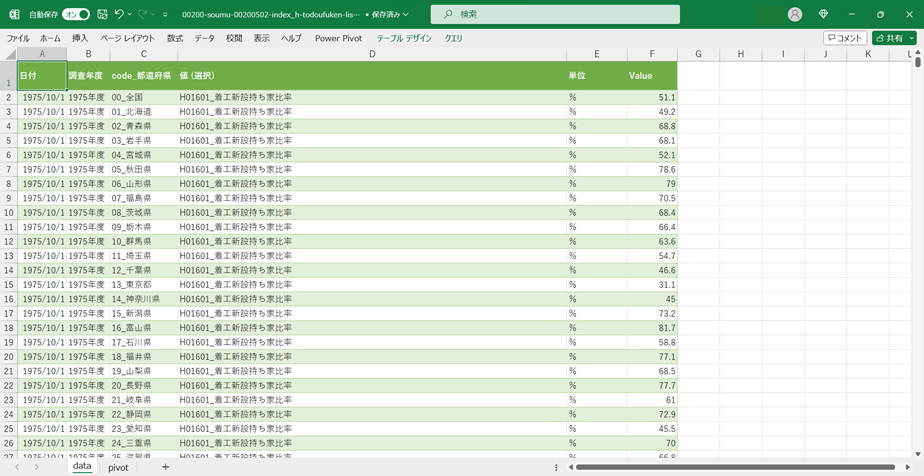Click the Save icon in title bar
924x476 pixels.
point(102,15)
